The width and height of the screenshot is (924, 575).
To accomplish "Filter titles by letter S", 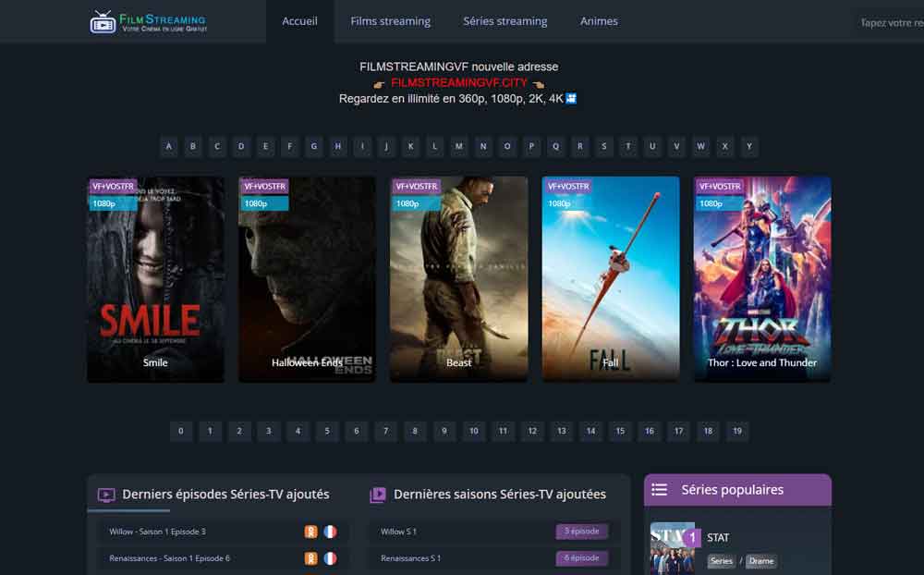I will click(603, 146).
